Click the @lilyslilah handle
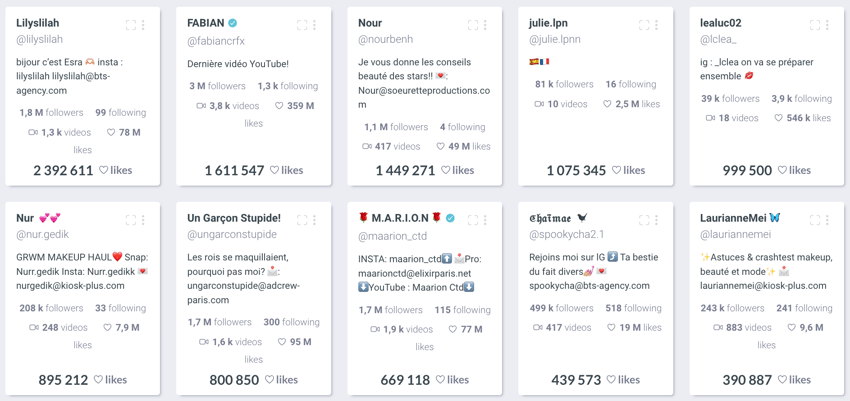 pyautogui.click(x=40, y=40)
